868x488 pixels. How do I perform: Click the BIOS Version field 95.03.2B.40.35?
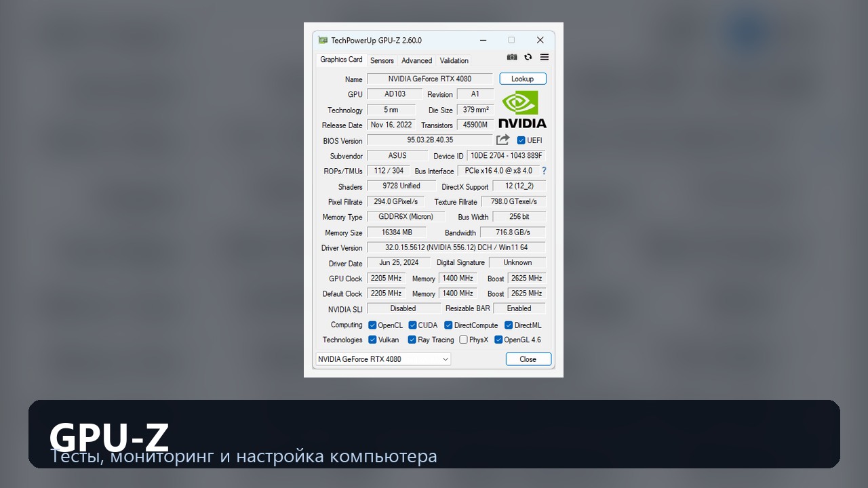click(430, 140)
